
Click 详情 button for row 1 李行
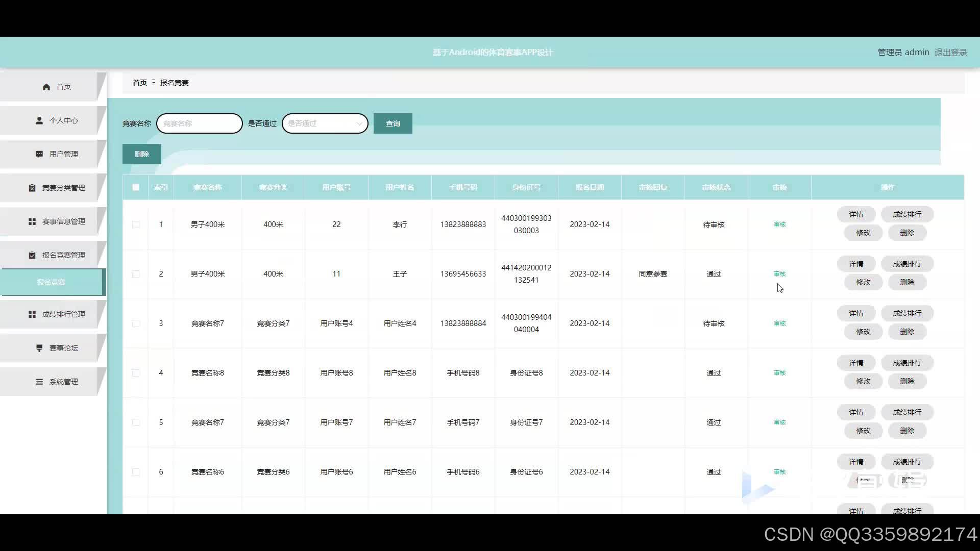click(x=856, y=214)
